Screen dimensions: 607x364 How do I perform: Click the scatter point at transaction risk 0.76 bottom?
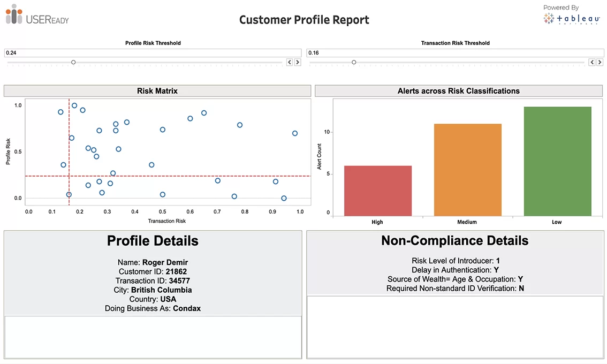tap(234, 196)
